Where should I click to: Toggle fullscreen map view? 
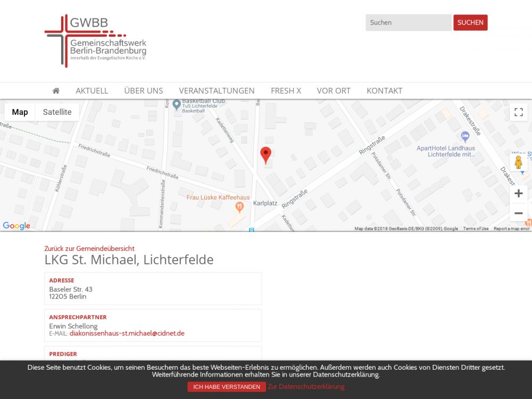point(519,112)
